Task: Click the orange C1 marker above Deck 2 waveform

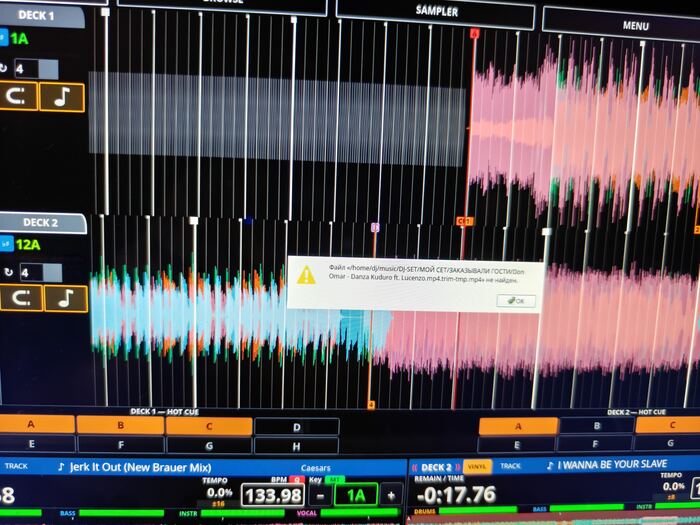Action: [465, 221]
